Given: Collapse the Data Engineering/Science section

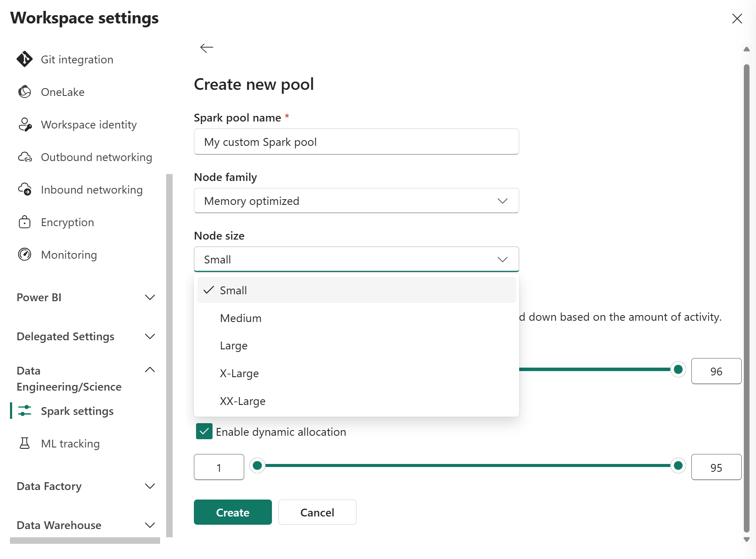Looking at the screenshot, I should click(x=150, y=370).
